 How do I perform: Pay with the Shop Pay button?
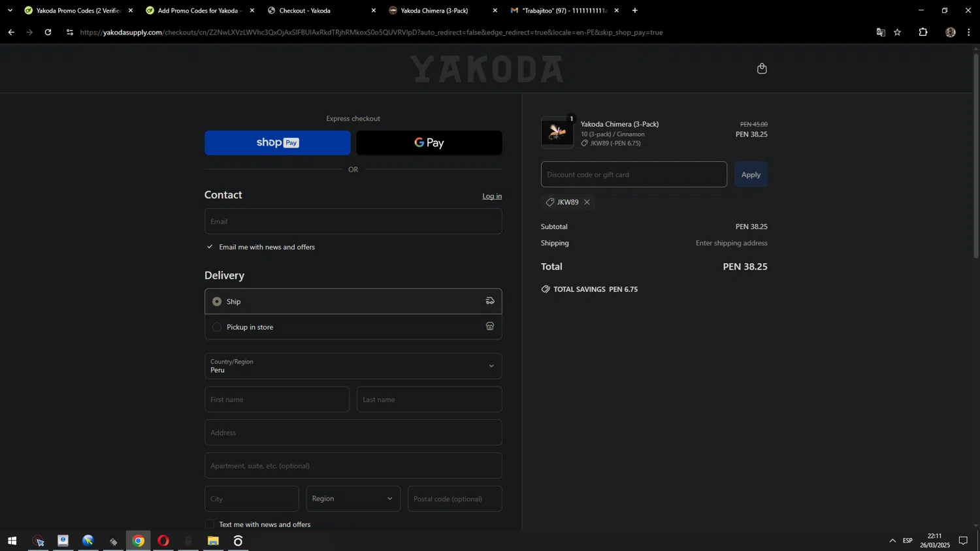click(x=278, y=143)
